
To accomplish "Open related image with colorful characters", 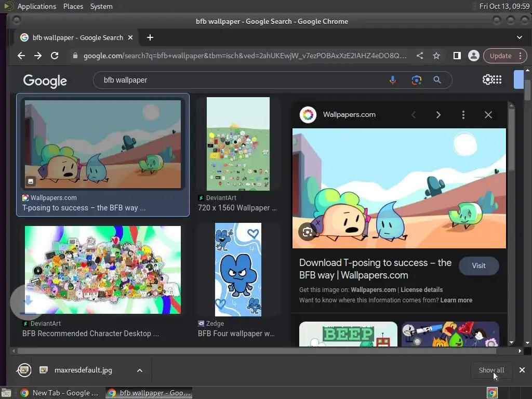I will [450, 334].
